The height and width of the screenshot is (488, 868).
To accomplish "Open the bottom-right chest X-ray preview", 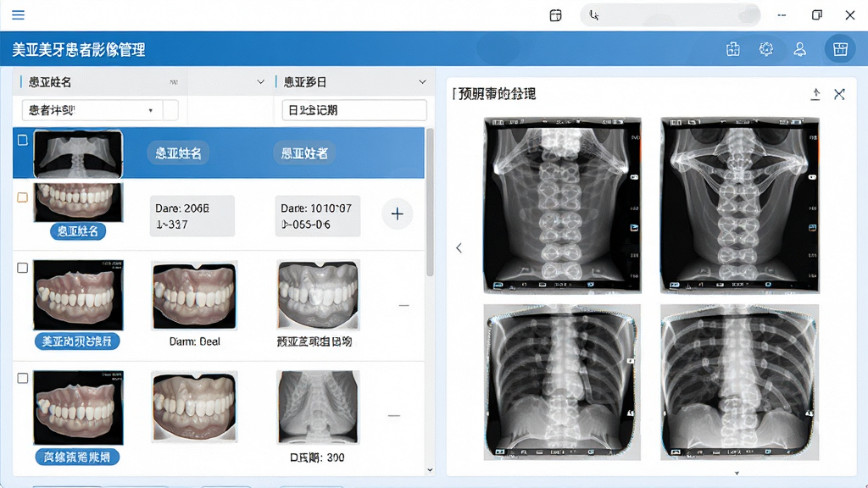I will tap(739, 382).
